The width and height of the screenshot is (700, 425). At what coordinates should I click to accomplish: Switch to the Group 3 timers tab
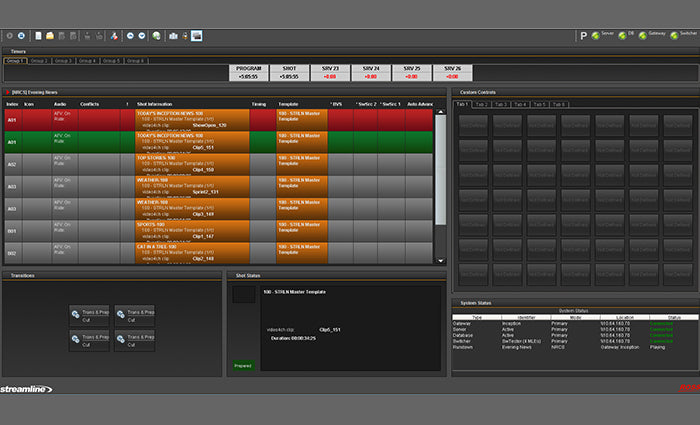(x=64, y=61)
